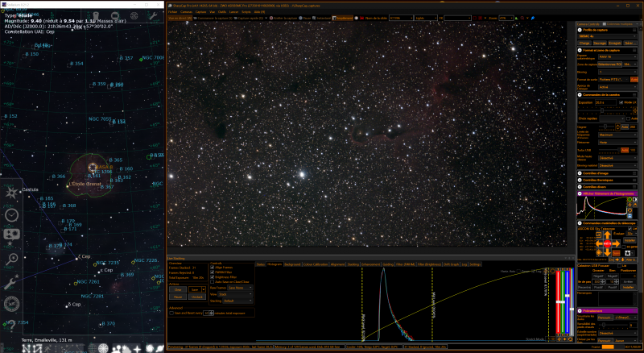Click red stop button in telescope controls

(608, 244)
